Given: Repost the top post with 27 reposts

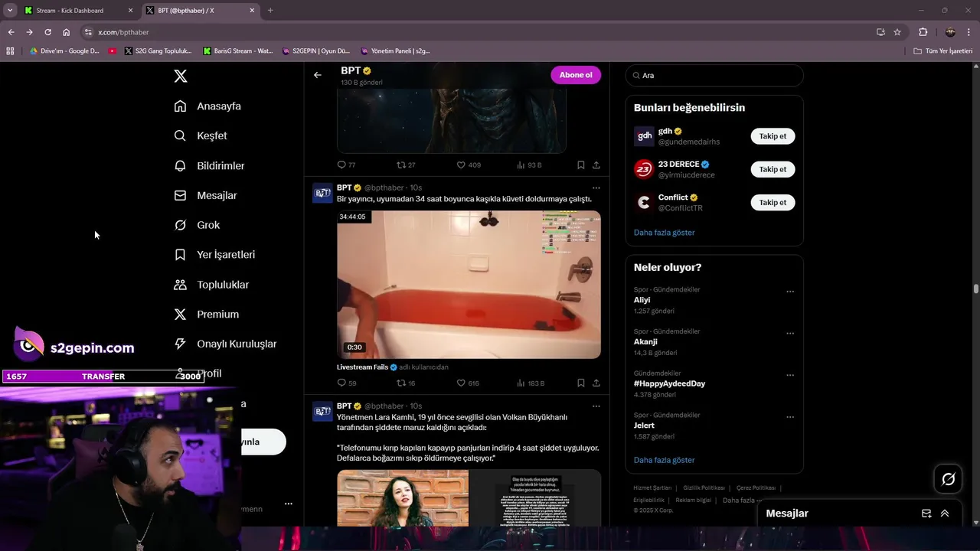Looking at the screenshot, I should tap(406, 165).
